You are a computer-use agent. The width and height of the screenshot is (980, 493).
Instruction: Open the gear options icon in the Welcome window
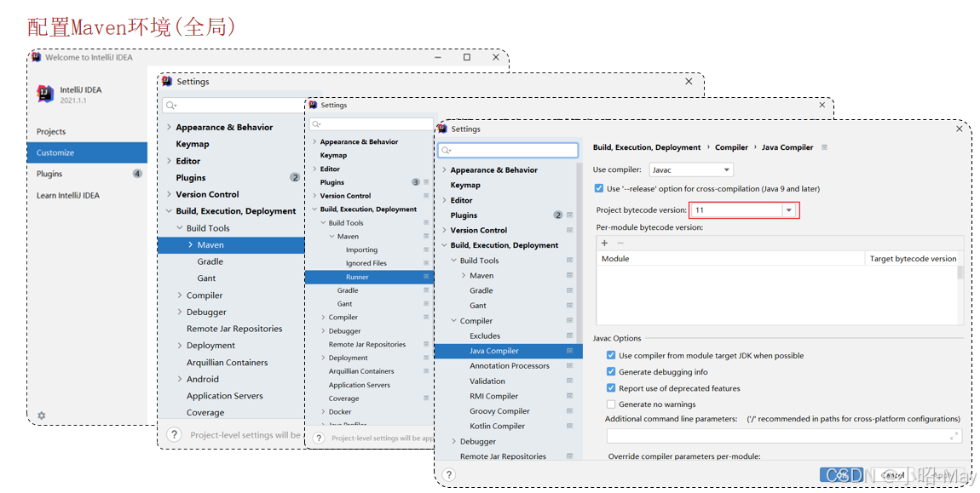(x=41, y=415)
